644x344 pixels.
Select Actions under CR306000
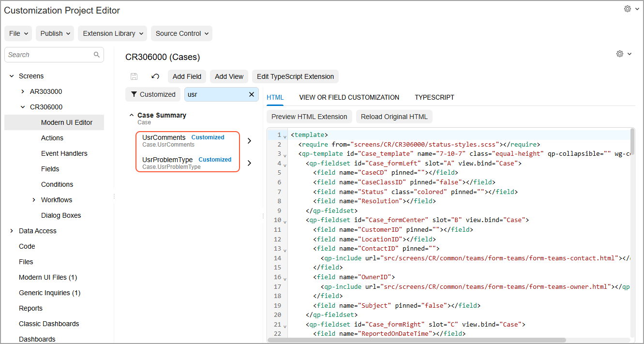(x=52, y=138)
